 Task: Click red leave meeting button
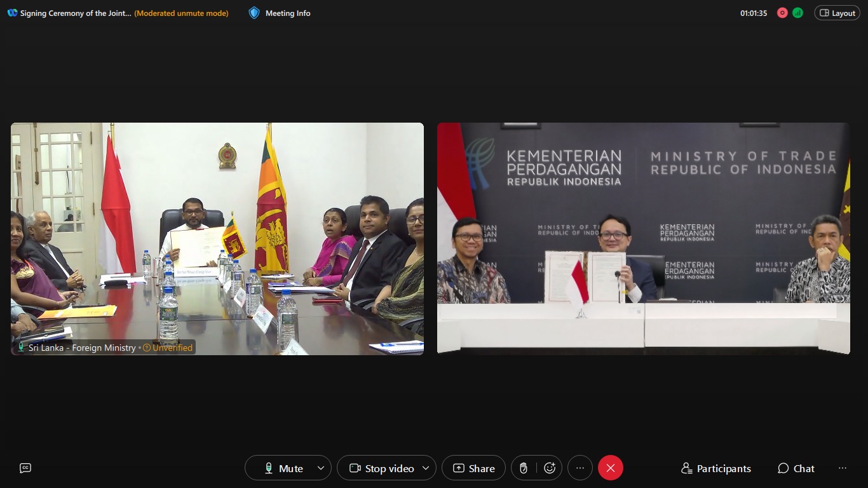click(x=610, y=468)
